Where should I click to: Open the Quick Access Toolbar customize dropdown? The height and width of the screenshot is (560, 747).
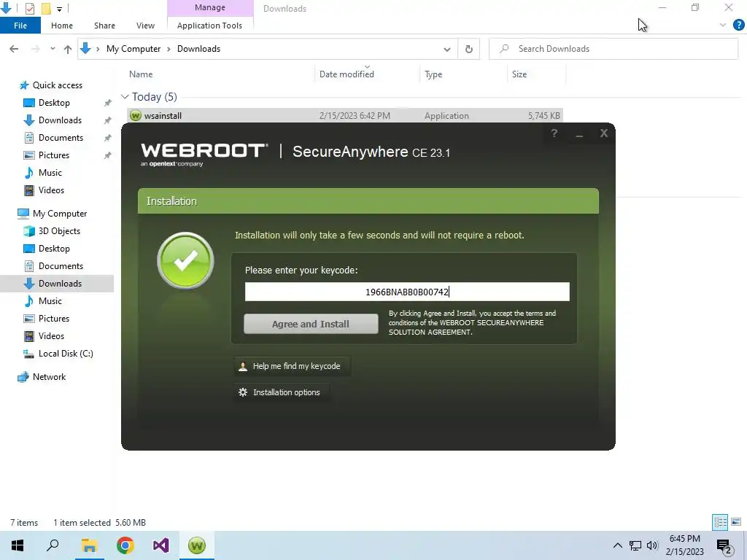click(59, 9)
